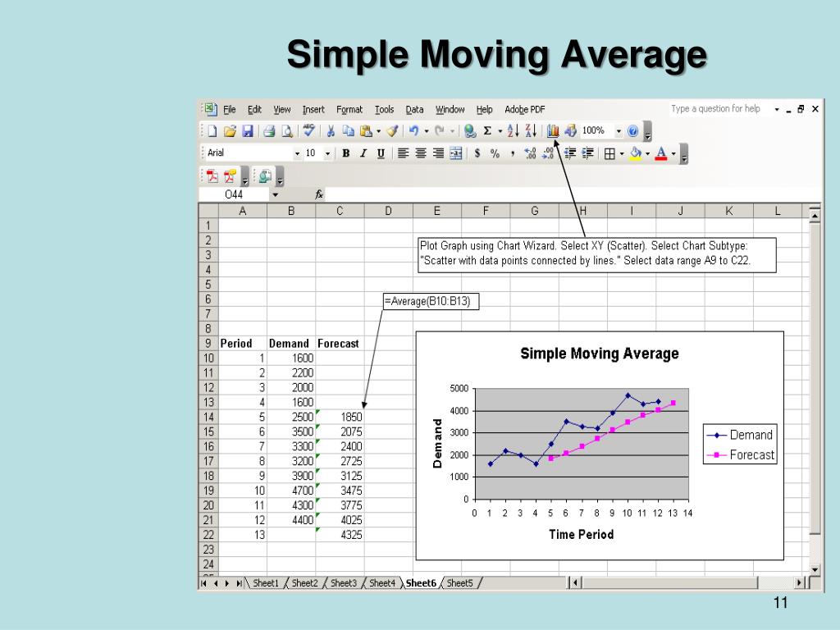Click the Undo arrow icon
840x630 pixels.
tap(413, 130)
